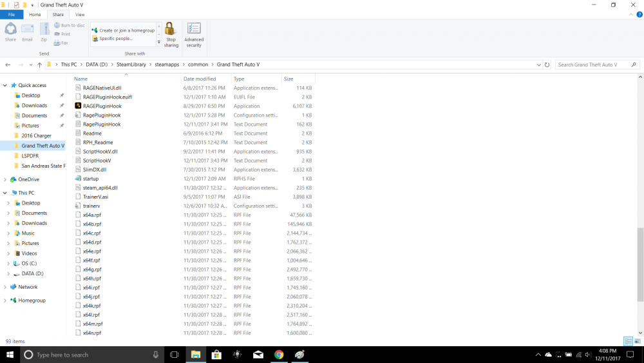Select Specific people option

112,39
